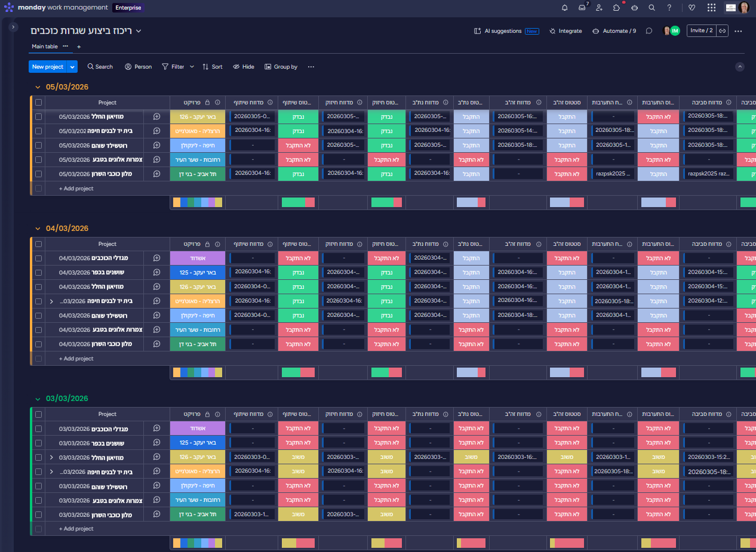Open the notifications bell
Image resolution: width=756 pixels, height=552 pixels.
565,8
